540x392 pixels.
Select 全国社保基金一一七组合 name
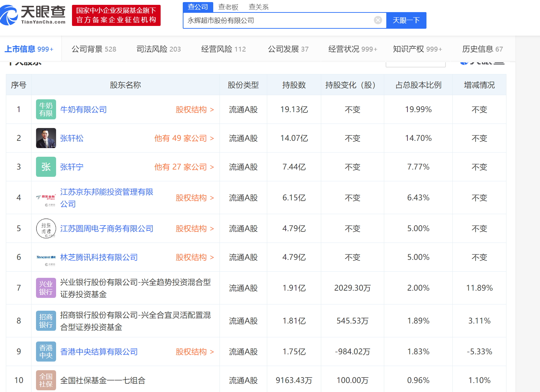coord(103,381)
